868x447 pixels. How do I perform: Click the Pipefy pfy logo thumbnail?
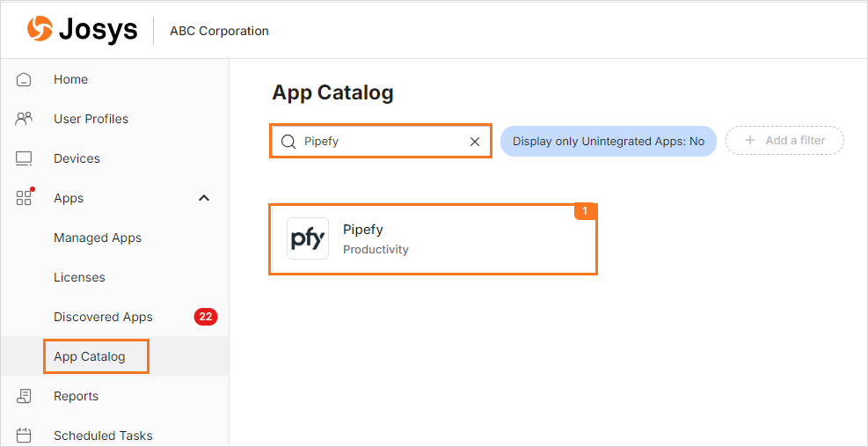[307, 238]
